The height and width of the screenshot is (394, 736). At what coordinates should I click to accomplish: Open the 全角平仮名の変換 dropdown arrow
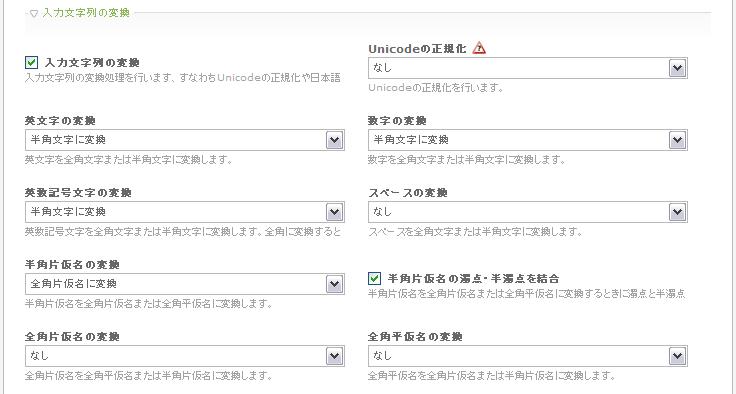(x=677, y=356)
